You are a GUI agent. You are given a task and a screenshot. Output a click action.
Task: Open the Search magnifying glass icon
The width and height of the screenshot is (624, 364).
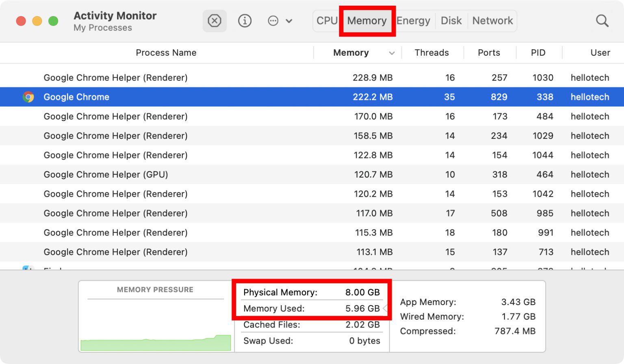click(602, 21)
